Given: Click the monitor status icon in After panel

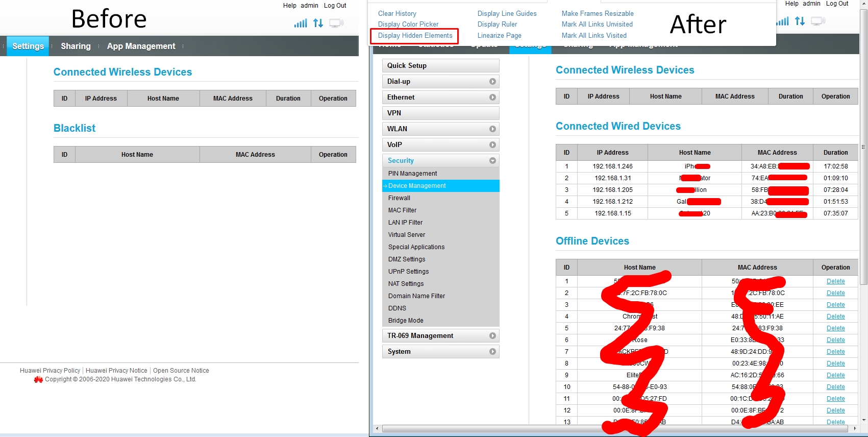Looking at the screenshot, I should tap(818, 21).
